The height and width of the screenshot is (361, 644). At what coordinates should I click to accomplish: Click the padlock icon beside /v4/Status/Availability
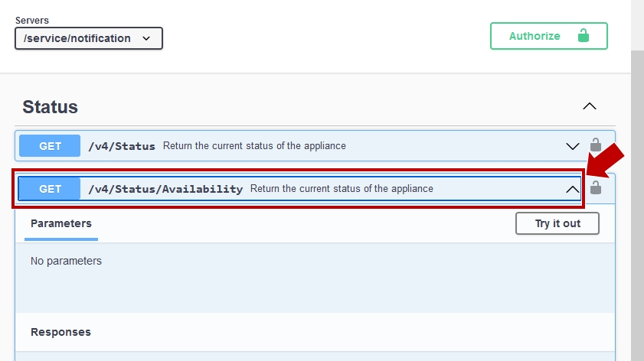tap(596, 187)
